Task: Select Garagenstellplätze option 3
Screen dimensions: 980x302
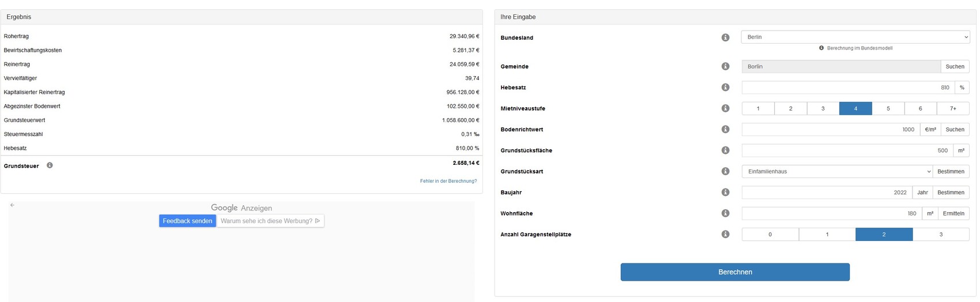Action: pyautogui.click(x=940, y=235)
